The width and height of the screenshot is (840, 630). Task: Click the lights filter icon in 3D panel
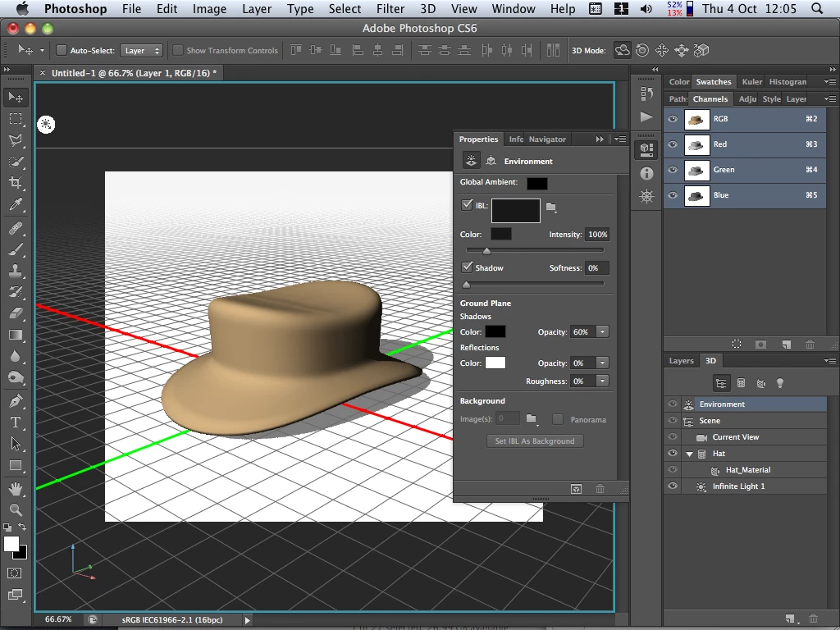[x=780, y=383]
